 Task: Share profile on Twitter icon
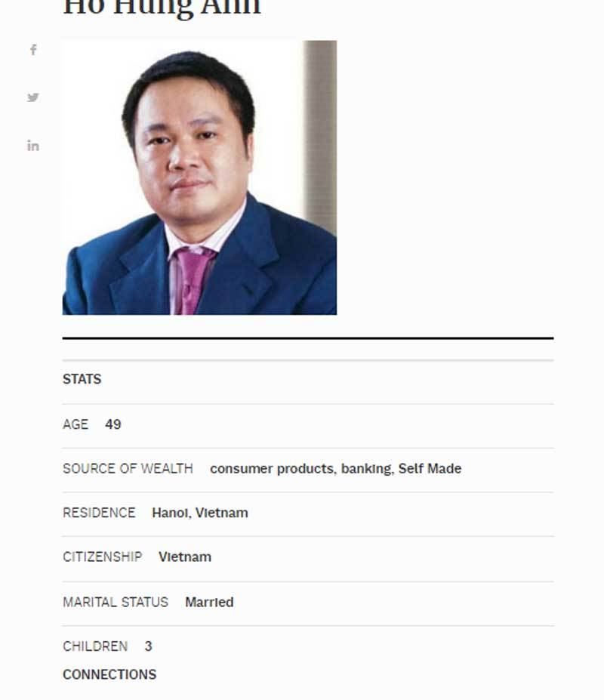pos(33,97)
